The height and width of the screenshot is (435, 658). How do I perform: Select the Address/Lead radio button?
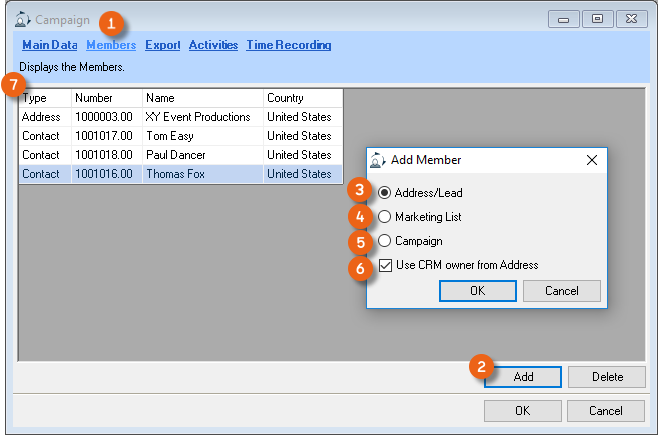385,193
